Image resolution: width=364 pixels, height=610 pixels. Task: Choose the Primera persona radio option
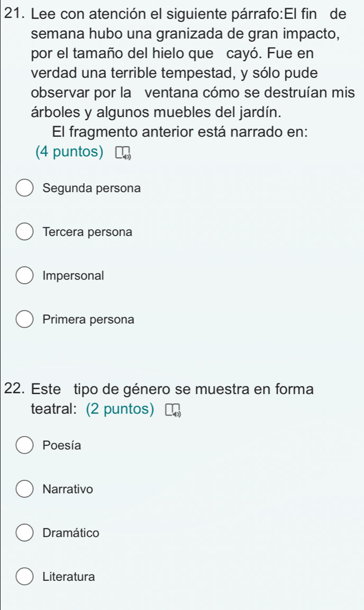click(24, 320)
